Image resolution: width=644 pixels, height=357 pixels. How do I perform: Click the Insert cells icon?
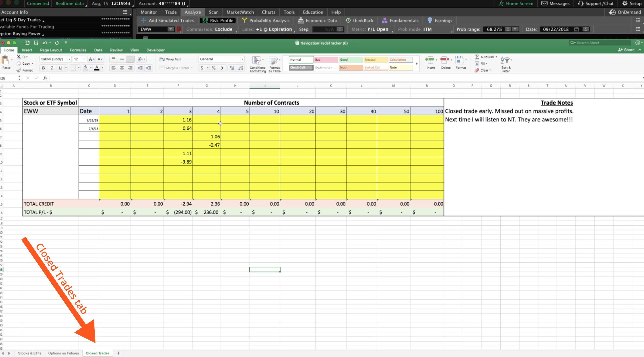(x=430, y=60)
